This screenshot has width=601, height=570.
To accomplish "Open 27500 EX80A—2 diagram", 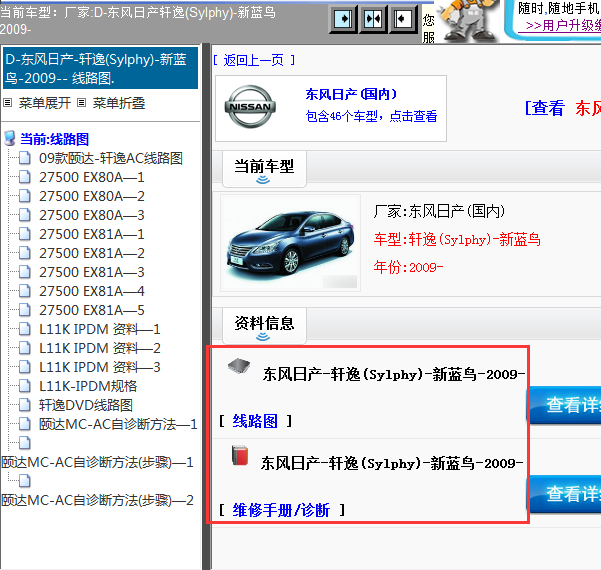I will coord(92,196).
